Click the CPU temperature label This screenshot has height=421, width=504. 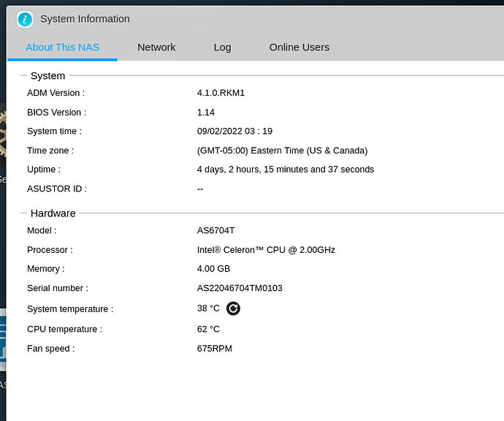[64, 330]
